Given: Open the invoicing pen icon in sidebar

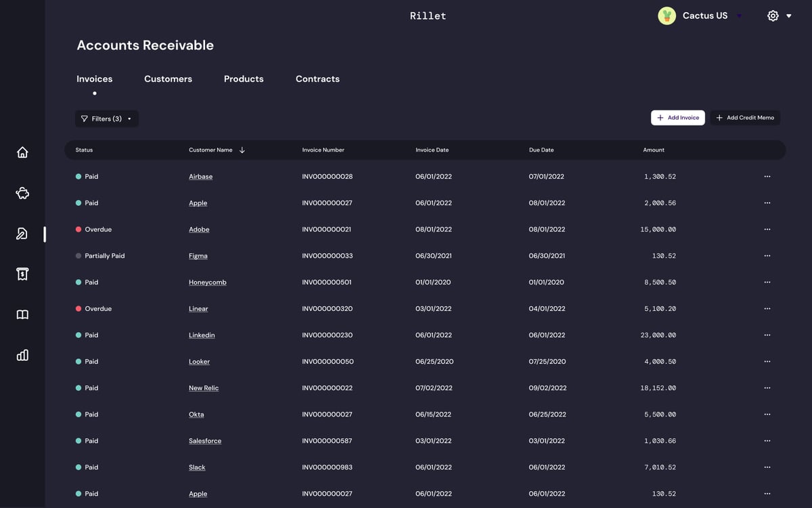Looking at the screenshot, I should tap(22, 233).
